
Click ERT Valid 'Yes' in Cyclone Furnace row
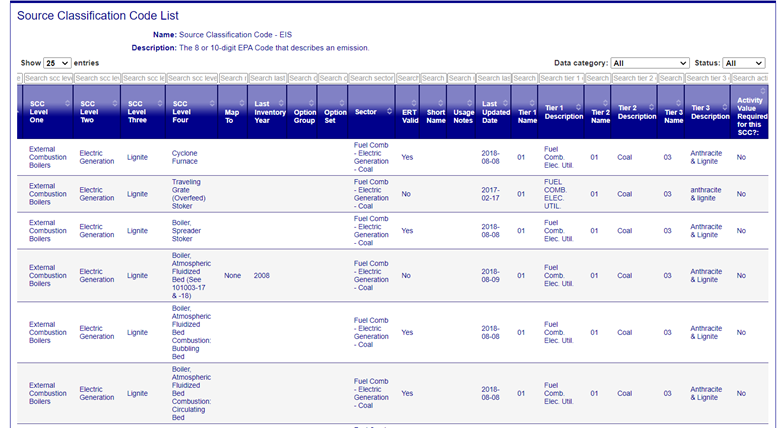coord(407,157)
